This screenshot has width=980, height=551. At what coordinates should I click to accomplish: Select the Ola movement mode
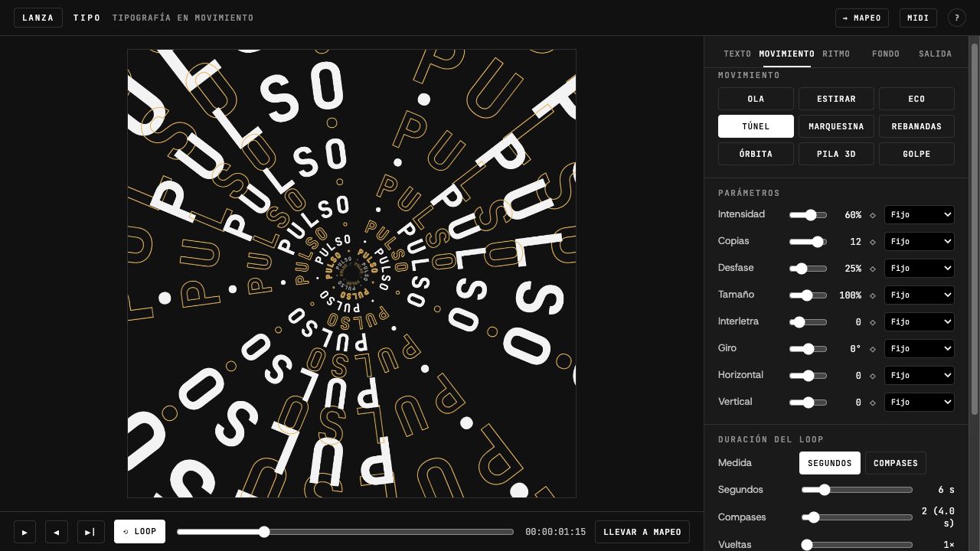[756, 99]
